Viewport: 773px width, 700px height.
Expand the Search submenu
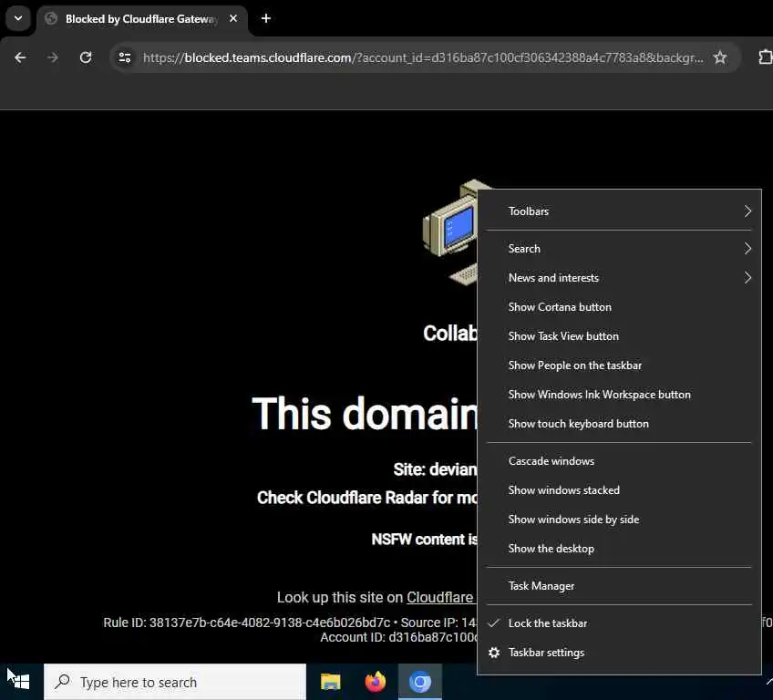(619, 249)
